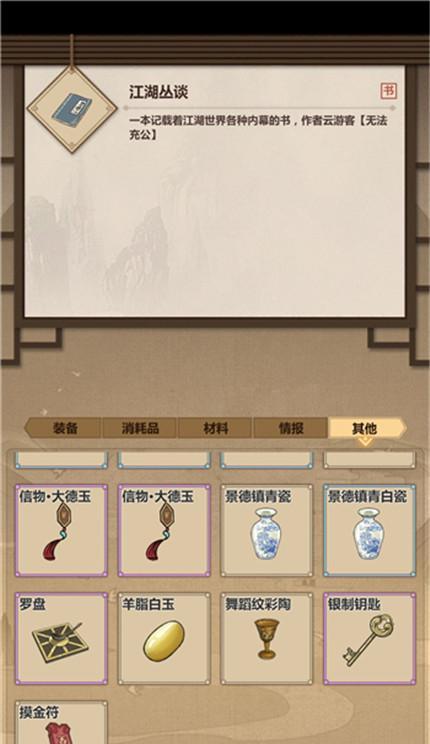Image resolution: width=430 pixels, height=744 pixels.
Task: Select the 摸金符 talisman item
Action: [x=61, y=722]
